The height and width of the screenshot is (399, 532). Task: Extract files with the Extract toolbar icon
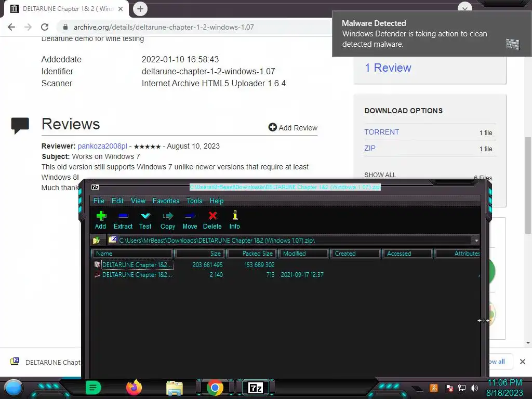click(123, 220)
